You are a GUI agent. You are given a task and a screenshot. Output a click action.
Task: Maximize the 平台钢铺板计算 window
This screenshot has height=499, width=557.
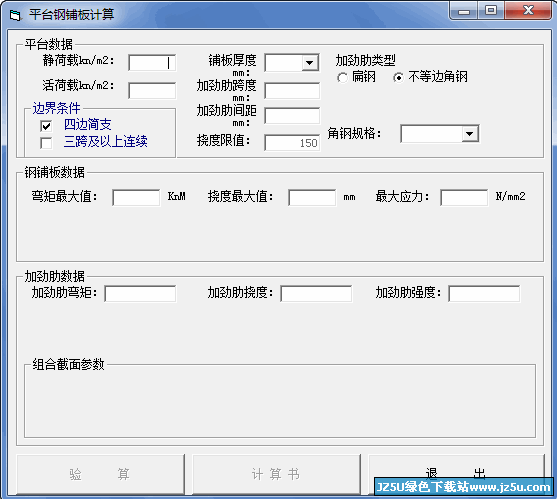click(x=491, y=11)
